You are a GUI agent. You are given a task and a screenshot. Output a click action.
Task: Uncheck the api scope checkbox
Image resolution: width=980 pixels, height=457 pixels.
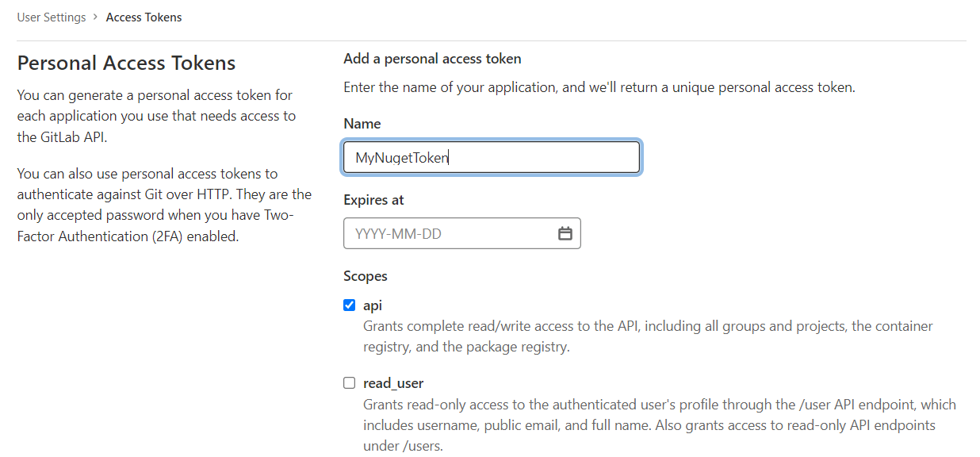[x=349, y=305]
